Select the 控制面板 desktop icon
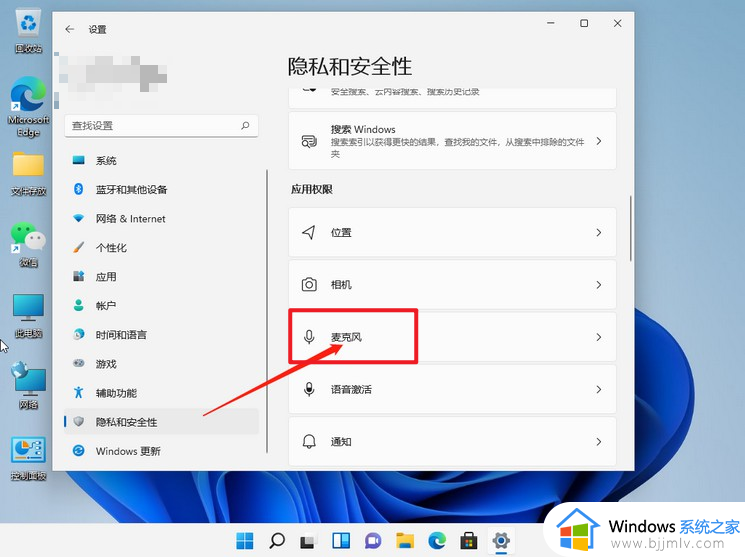745x557 pixels. pyautogui.click(x=29, y=459)
